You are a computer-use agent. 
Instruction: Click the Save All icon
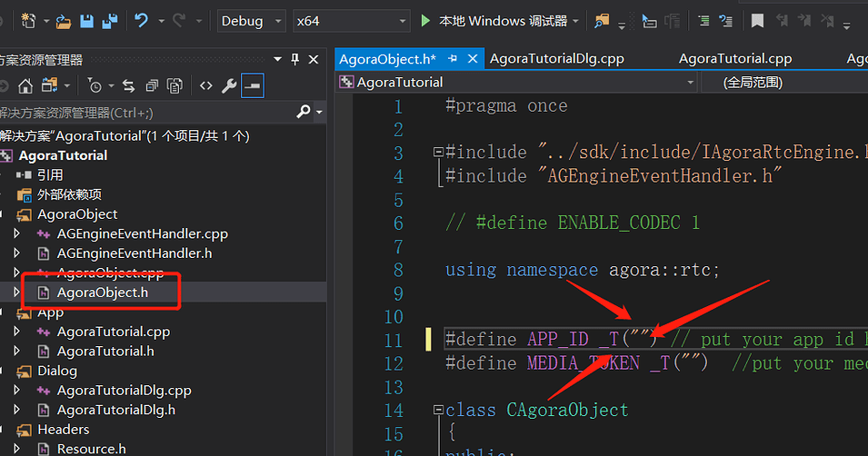point(110,21)
